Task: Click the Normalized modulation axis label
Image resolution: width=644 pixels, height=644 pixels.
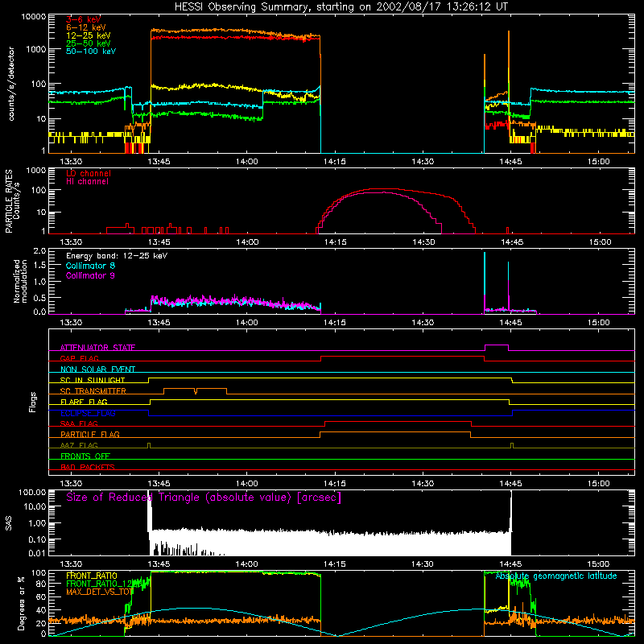Action: tap(21, 281)
